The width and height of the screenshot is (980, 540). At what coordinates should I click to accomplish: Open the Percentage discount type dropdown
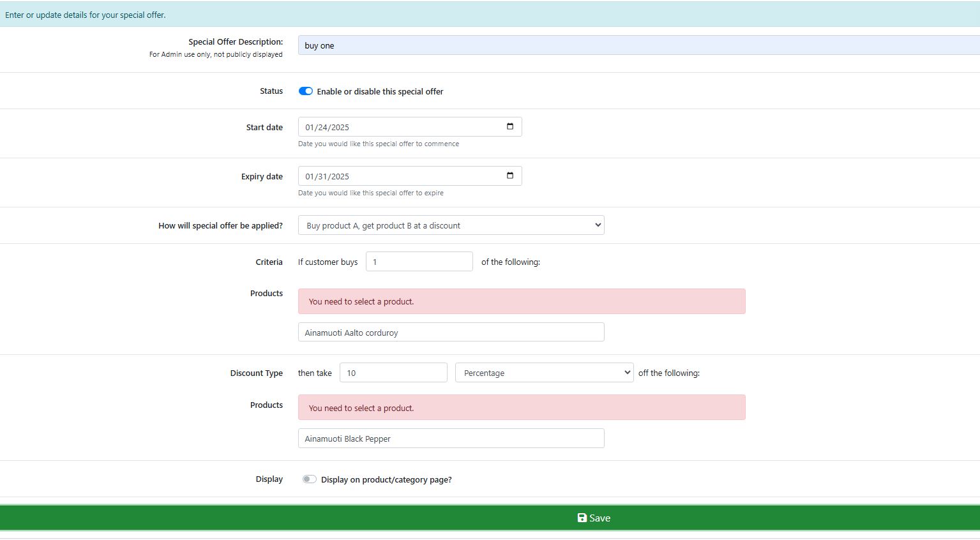pyautogui.click(x=545, y=373)
